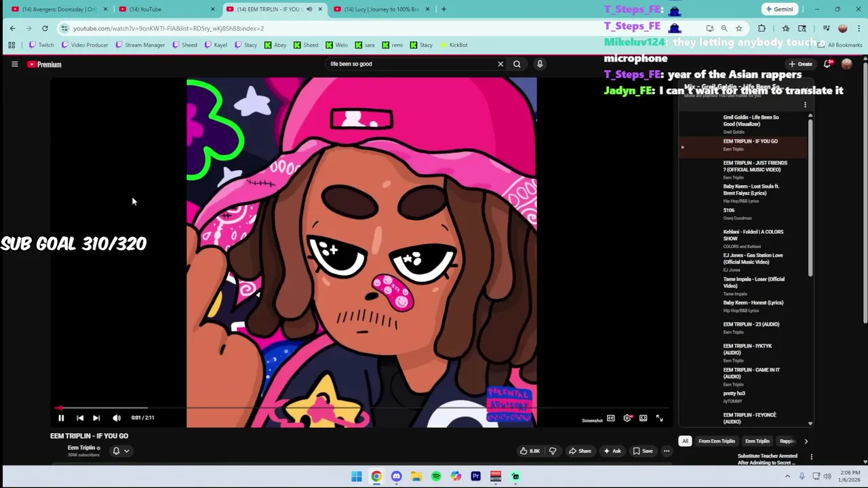Screen dimensions: 868x488
Task: Switch to the (14) YouTube tab
Action: (x=167, y=9)
